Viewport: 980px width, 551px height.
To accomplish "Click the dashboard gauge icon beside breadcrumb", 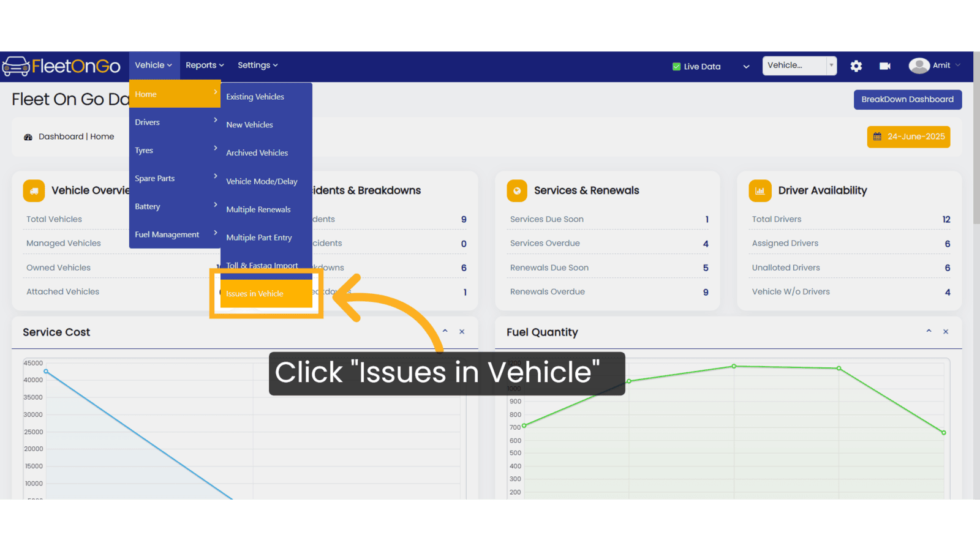I will [28, 137].
